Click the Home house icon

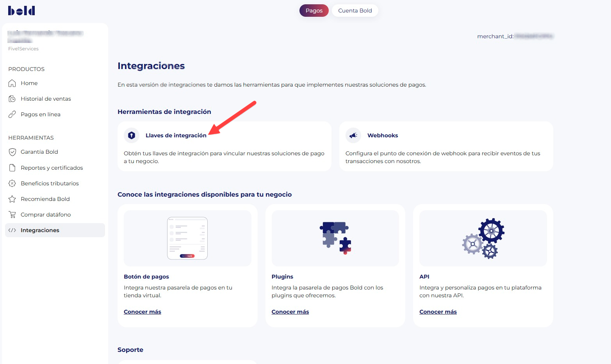12,83
